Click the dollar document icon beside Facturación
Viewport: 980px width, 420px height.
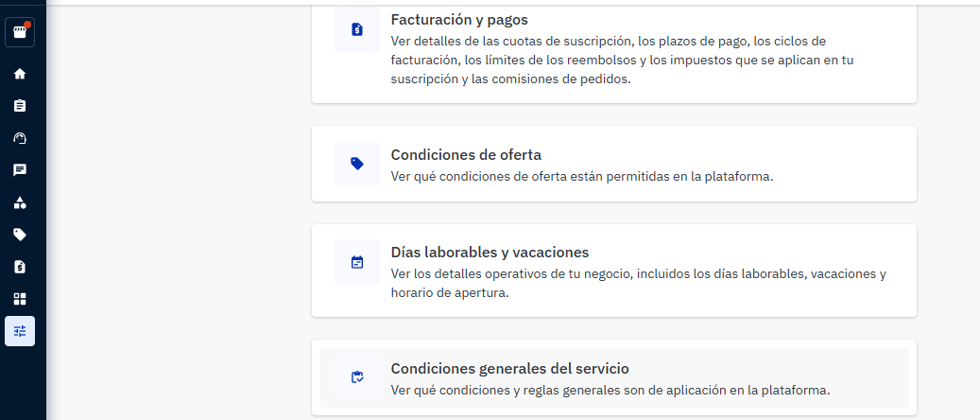357,29
